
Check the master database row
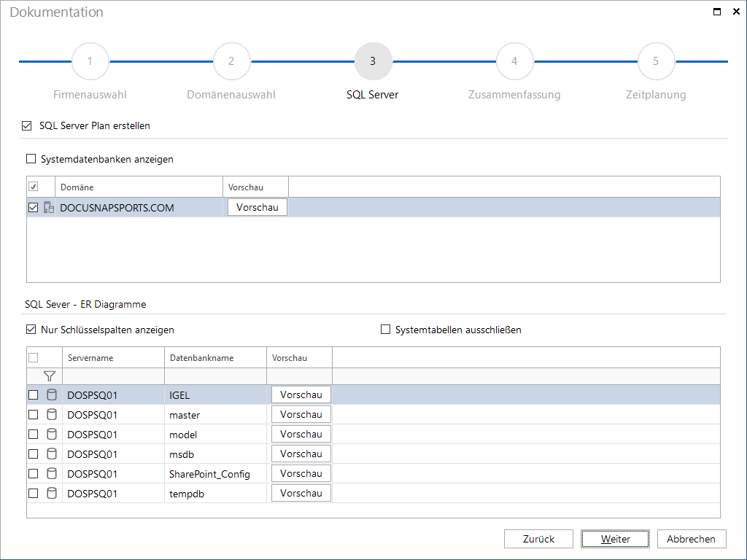click(x=34, y=415)
